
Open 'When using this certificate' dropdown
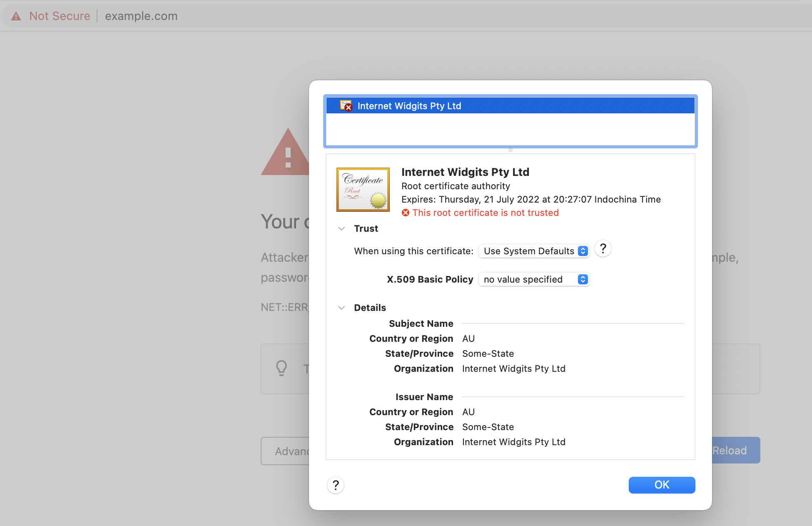point(534,251)
